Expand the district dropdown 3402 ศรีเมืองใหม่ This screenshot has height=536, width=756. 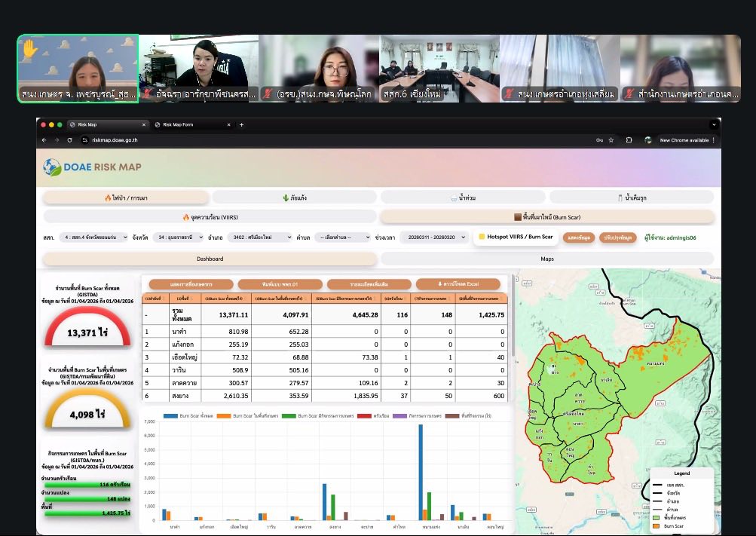tap(259, 237)
